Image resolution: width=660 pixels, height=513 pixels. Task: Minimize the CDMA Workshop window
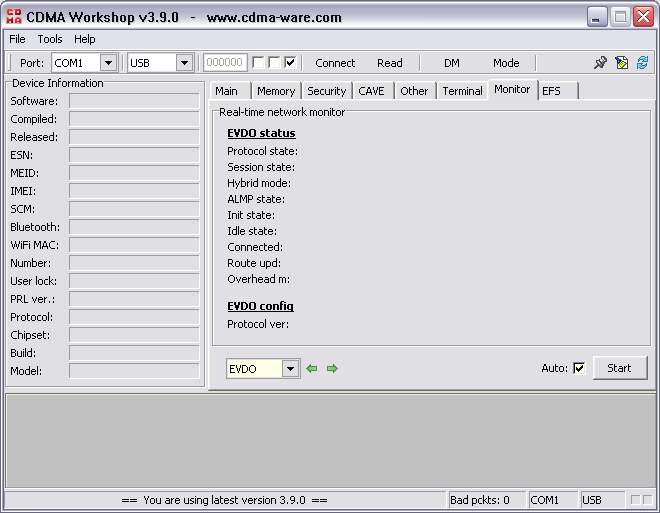pyautogui.click(x=597, y=17)
